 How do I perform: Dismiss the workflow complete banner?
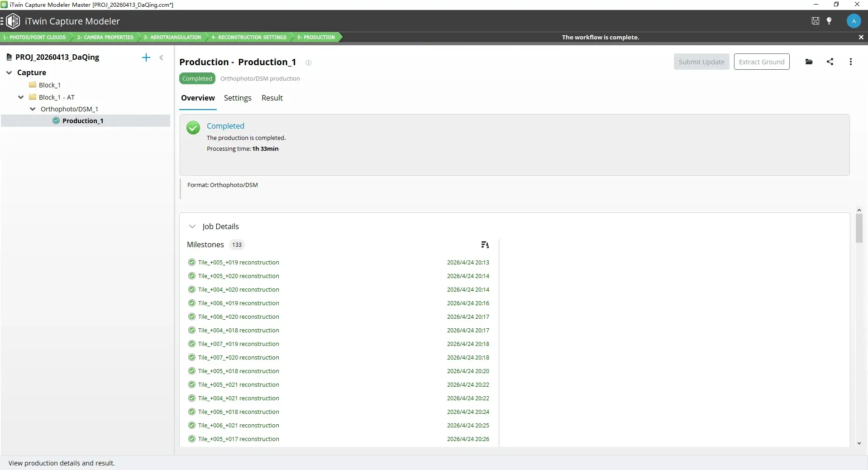pyautogui.click(x=861, y=37)
